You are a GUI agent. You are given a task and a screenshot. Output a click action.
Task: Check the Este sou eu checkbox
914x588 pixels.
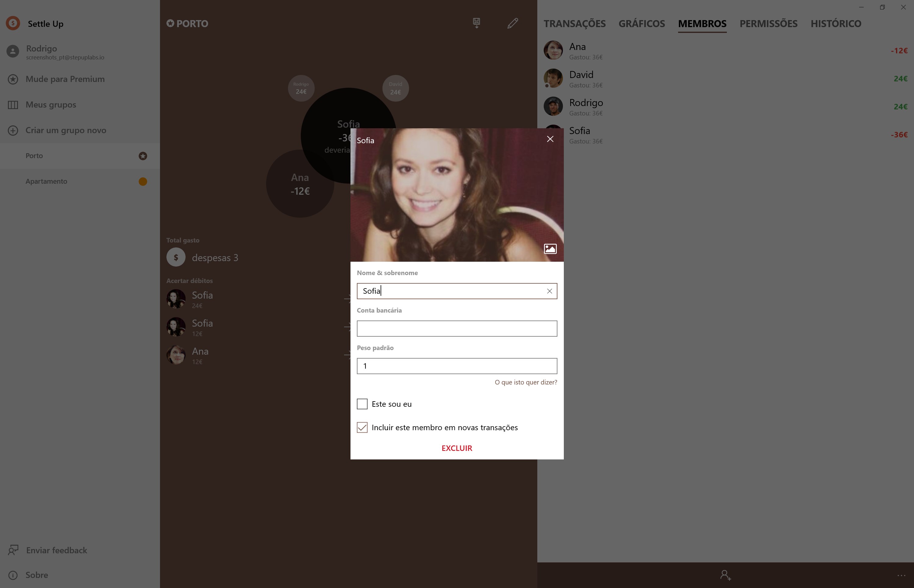362,404
